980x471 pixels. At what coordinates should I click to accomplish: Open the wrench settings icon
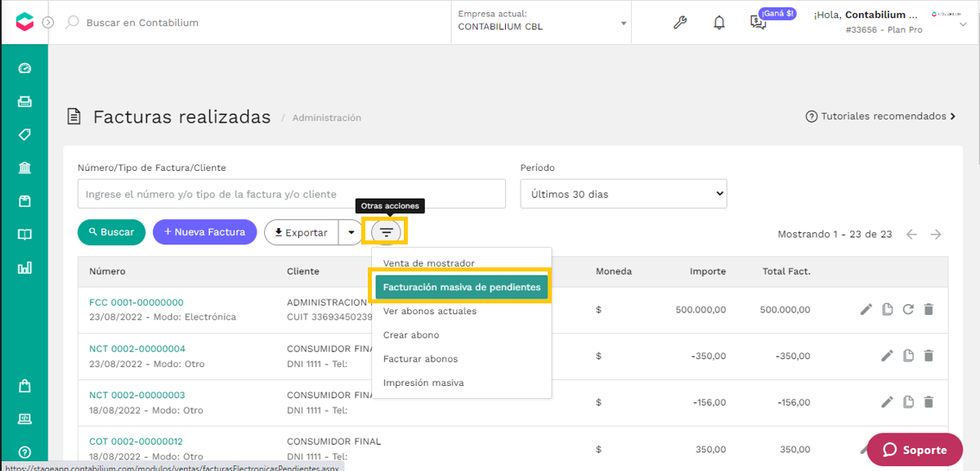tap(680, 23)
